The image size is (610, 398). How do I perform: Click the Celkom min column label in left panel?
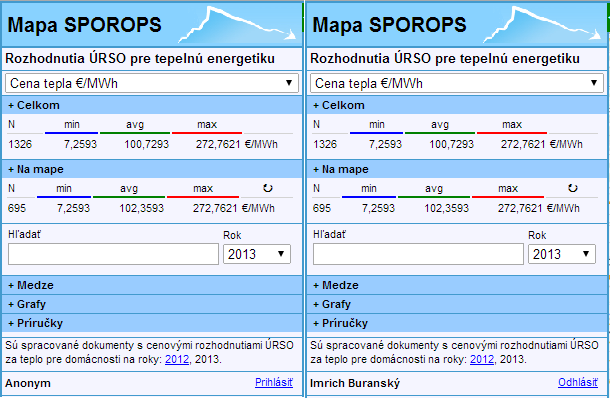(x=72, y=124)
